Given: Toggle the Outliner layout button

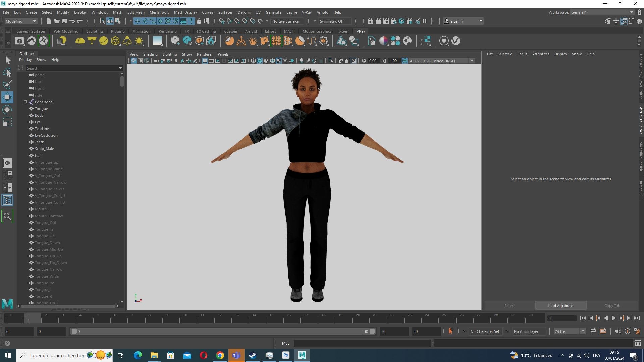Looking at the screenshot, I should (x=7, y=200).
